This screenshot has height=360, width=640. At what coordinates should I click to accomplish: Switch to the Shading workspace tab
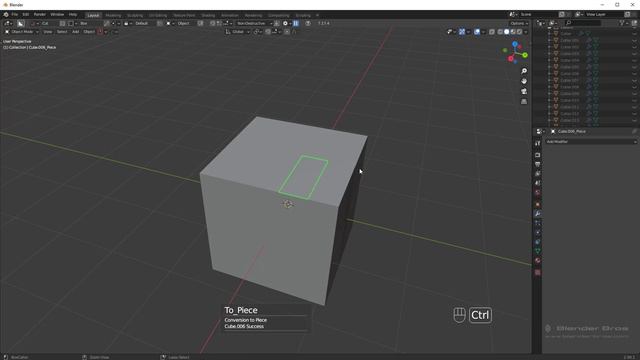[x=208, y=15]
